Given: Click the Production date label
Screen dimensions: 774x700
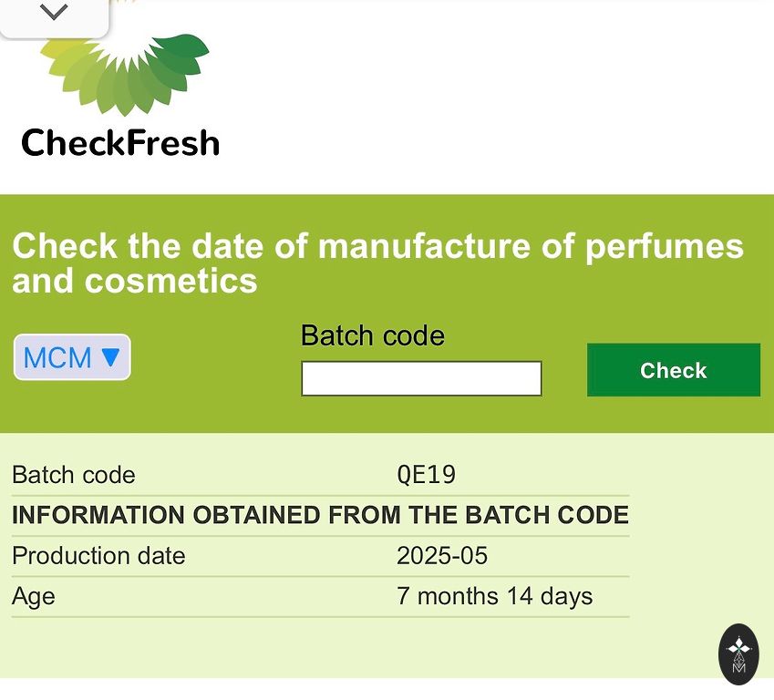Looking at the screenshot, I should click(98, 556).
